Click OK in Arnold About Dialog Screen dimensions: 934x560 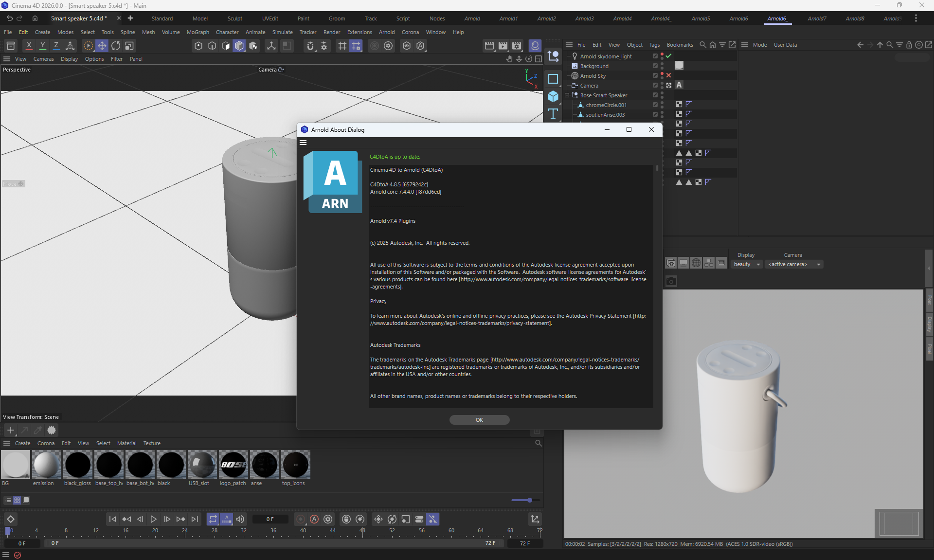click(x=479, y=420)
